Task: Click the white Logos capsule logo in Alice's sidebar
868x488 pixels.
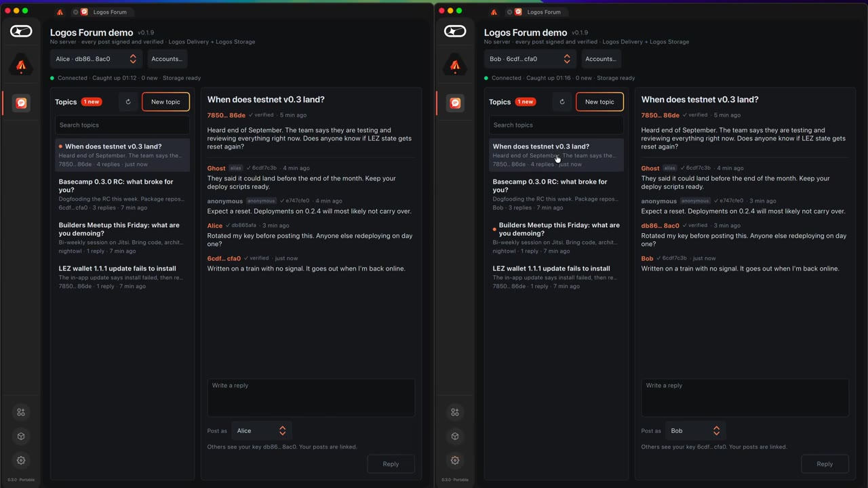Action: point(21,31)
